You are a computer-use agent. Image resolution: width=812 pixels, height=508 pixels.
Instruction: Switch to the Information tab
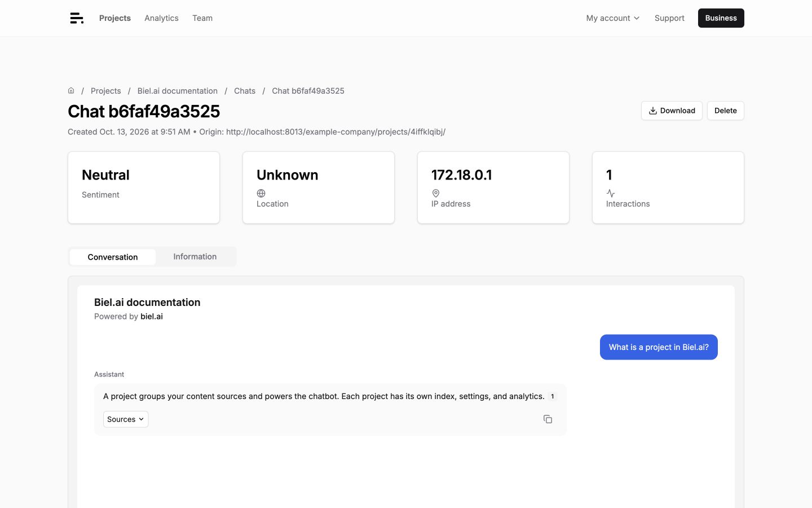pyautogui.click(x=195, y=257)
